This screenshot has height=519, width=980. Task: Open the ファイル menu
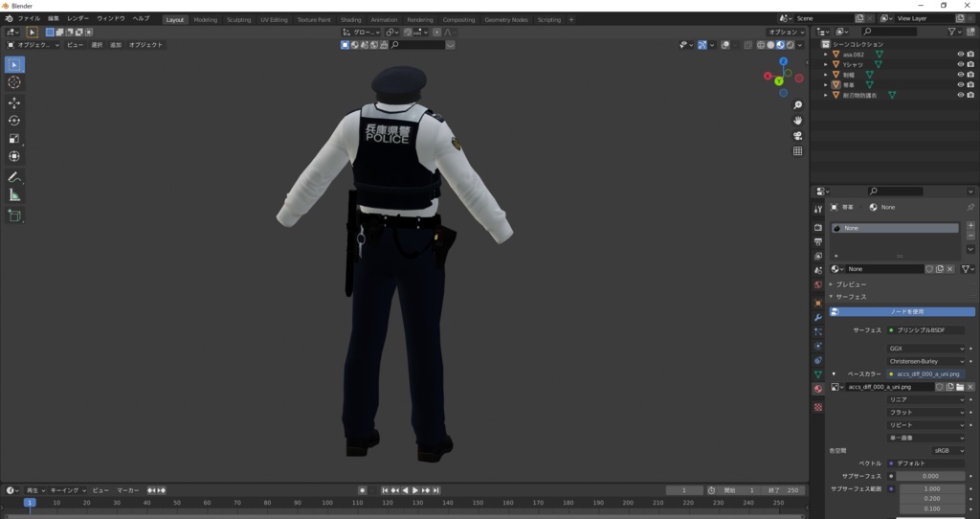pyautogui.click(x=29, y=19)
